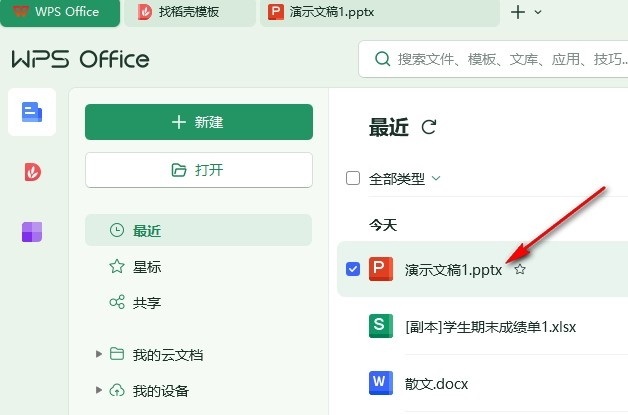Click the folder icon of 我的云文档
This screenshot has width=628, height=415.
pyautogui.click(x=117, y=354)
